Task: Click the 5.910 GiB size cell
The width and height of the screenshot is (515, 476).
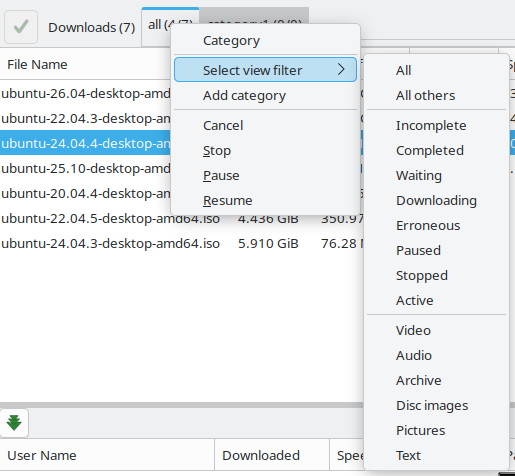Action: click(268, 244)
